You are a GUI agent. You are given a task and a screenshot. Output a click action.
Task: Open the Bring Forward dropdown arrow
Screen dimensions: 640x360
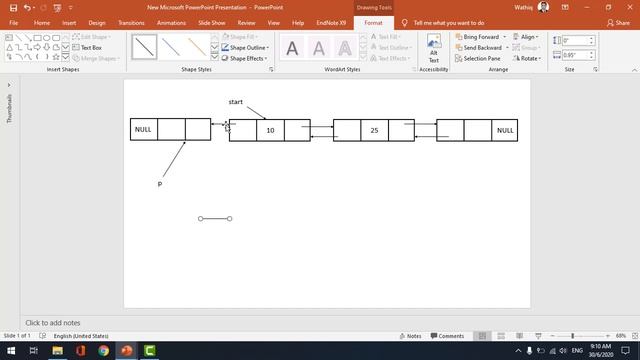504,37
